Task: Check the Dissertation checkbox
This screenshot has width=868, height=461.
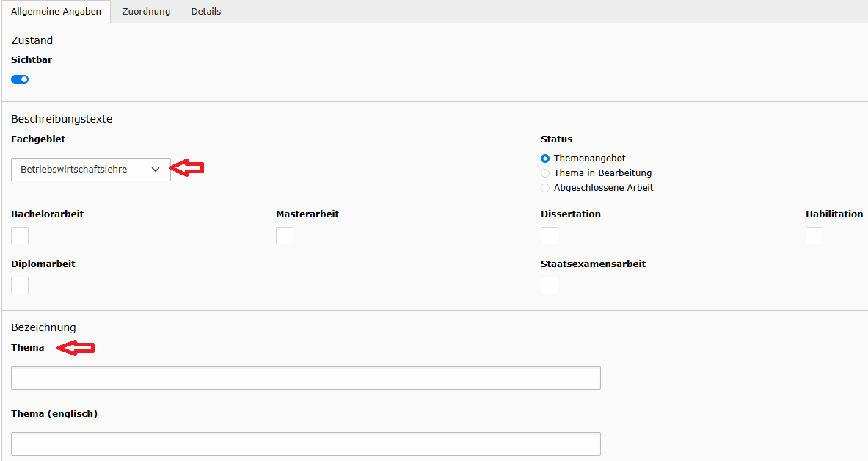Action: [x=550, y=236]
